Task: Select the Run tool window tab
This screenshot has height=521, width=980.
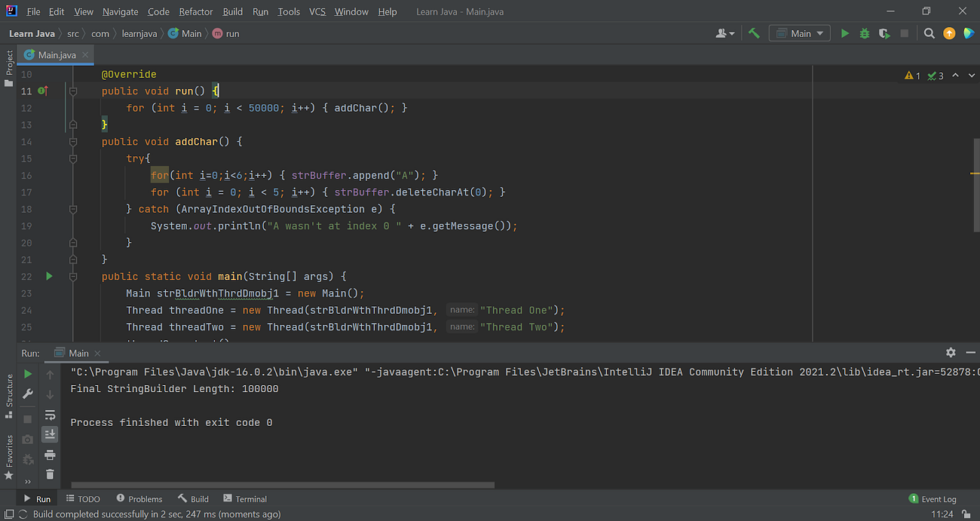Action: coord(37,499)
